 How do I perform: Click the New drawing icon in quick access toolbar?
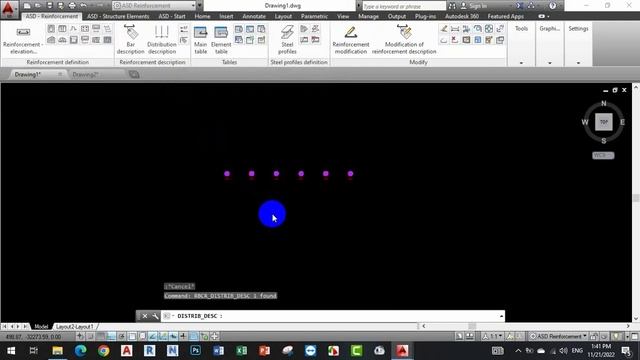click(27, 6)
